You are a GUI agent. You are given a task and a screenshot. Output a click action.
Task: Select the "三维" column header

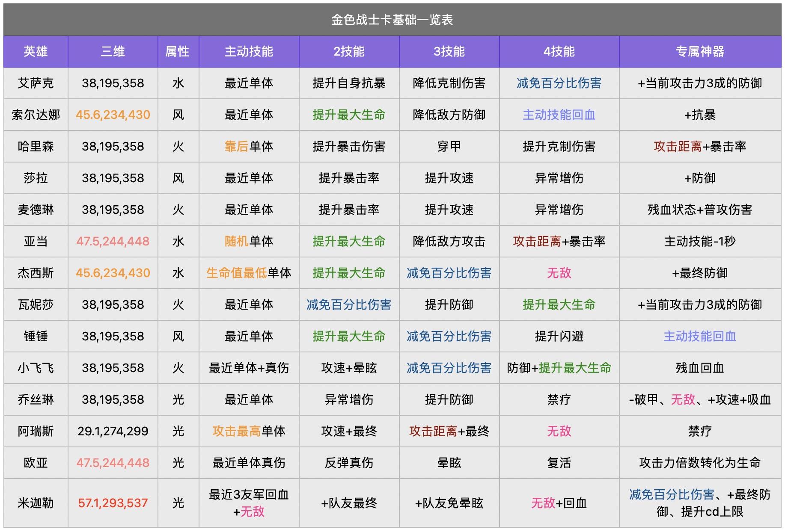coord(113,52)
